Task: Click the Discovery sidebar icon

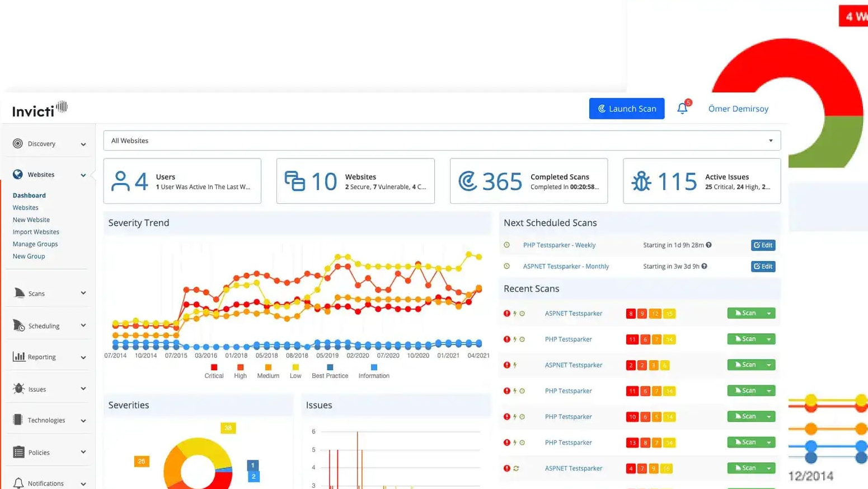Action: pyautogui.click(x=18, y=143)
